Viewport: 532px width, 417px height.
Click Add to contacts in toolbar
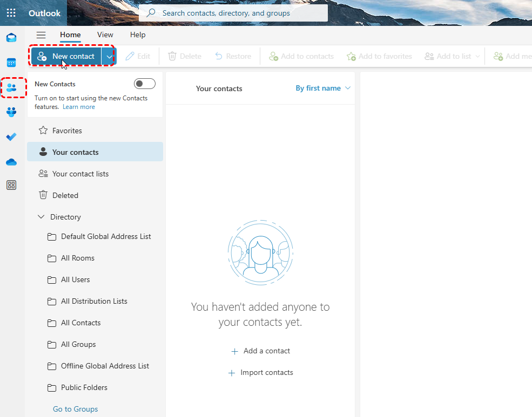pyautogui.click(x=301, y=56)
